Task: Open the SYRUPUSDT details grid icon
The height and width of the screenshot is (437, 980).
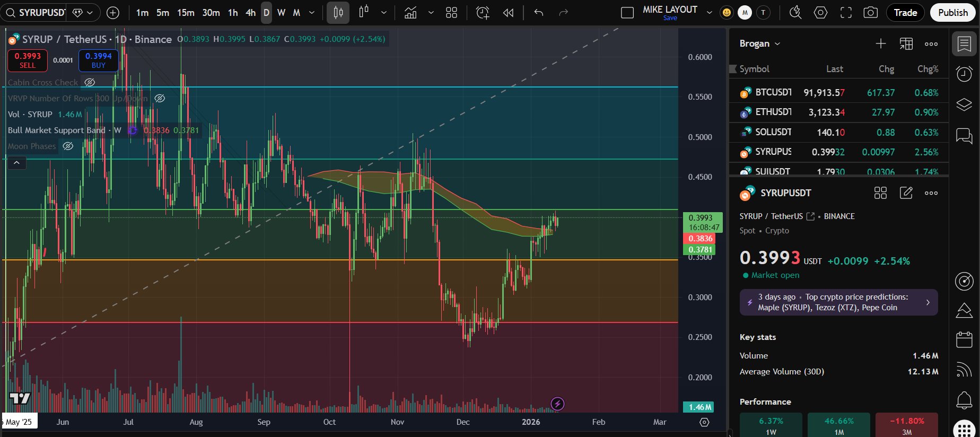Action: point(880,193)
